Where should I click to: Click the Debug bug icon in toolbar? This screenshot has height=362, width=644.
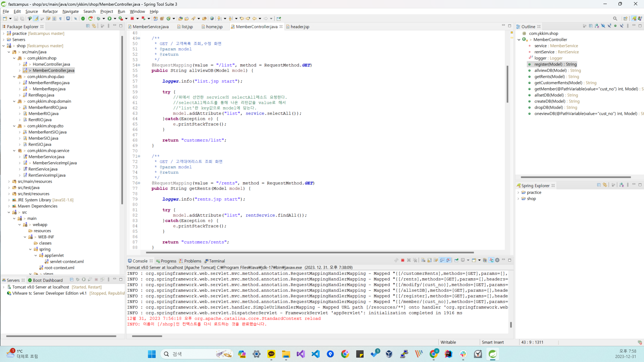(x=99, y=18)
